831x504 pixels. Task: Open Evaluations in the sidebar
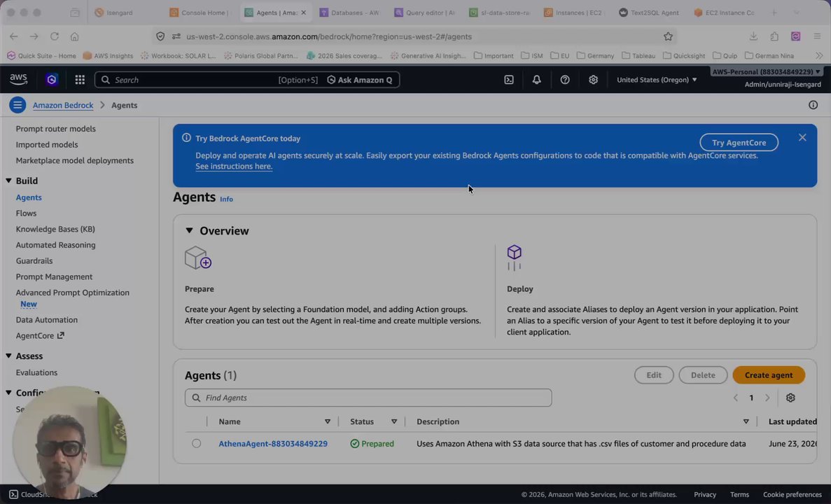click(x=36, y=372)
